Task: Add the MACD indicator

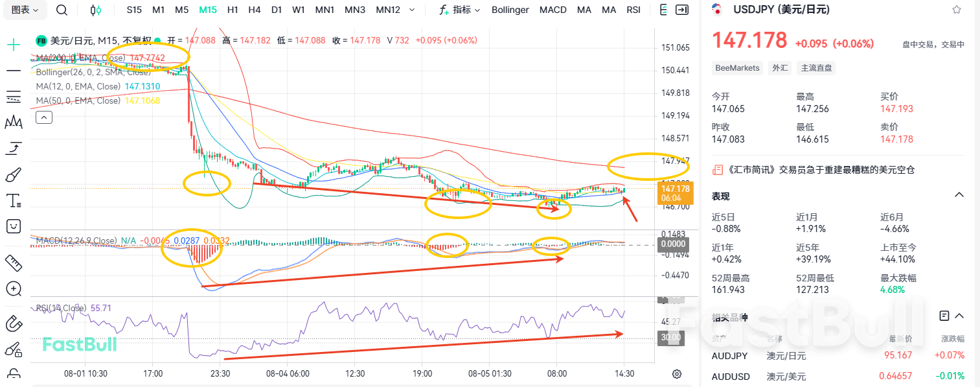Action: click(553, 10)
